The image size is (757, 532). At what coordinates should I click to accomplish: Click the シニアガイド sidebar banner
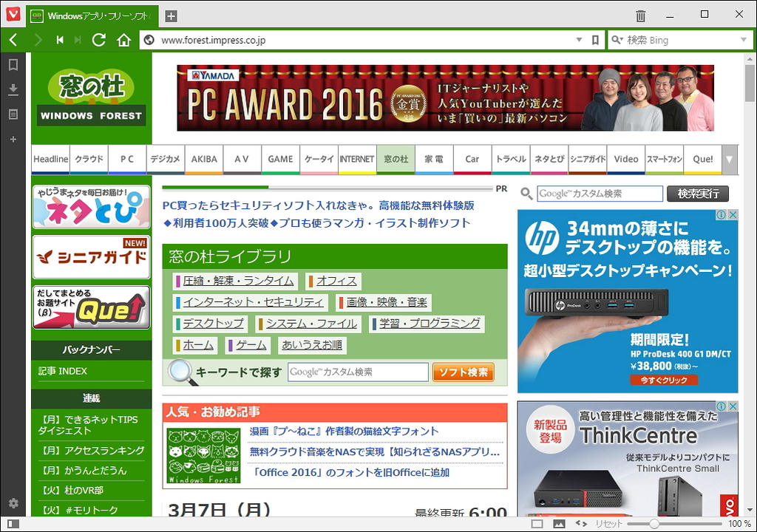tap(91, 257)
